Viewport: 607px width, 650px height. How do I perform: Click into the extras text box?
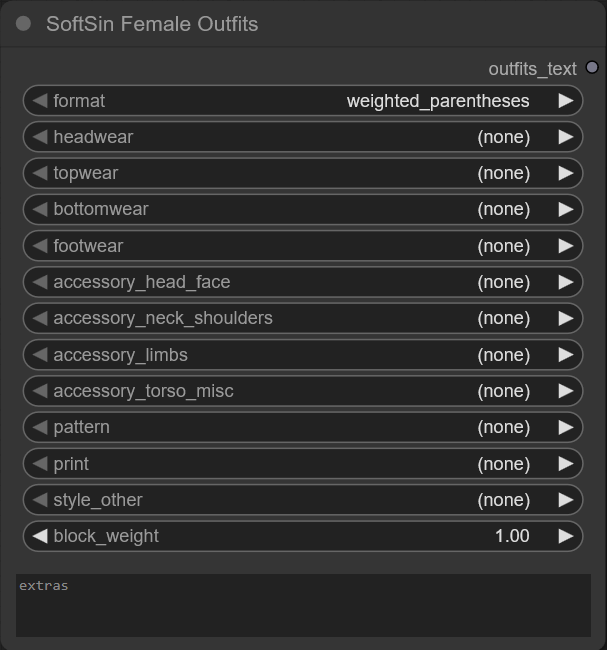303,605
